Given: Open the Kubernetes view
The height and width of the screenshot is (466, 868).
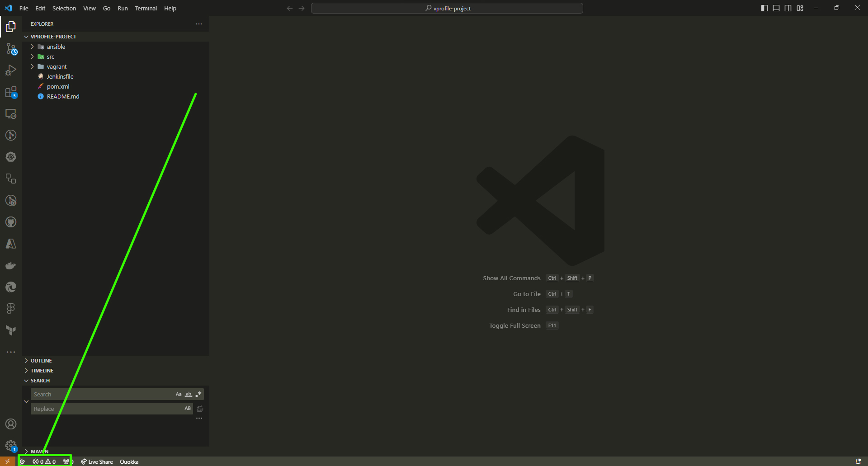Looking at the screenshot, I should pyautogui.click(x=11, y=157).
